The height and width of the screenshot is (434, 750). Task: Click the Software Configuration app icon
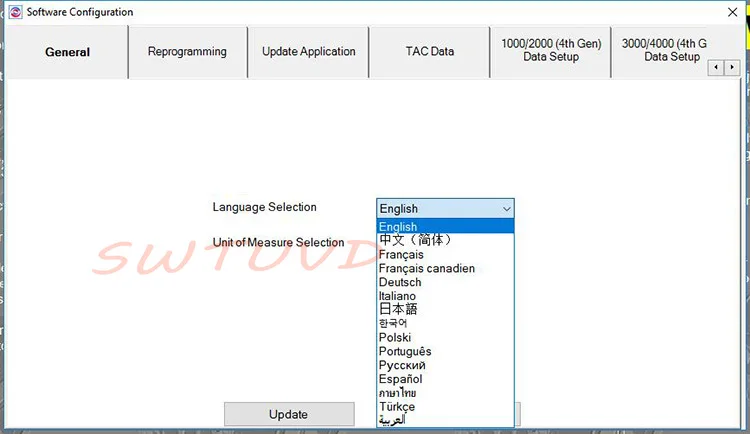click(x=15, y=12)
